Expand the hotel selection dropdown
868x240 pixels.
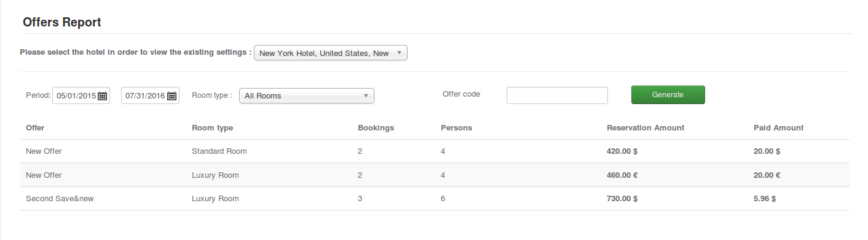pos(331,53)
